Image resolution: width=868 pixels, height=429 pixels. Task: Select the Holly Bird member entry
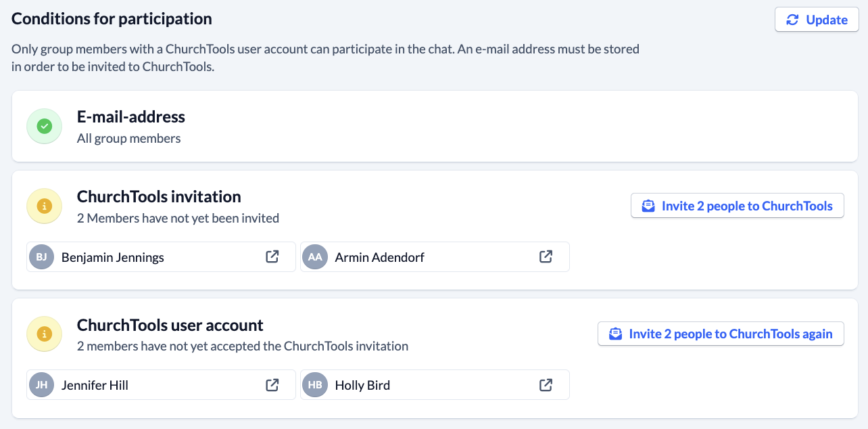[435, 385]
